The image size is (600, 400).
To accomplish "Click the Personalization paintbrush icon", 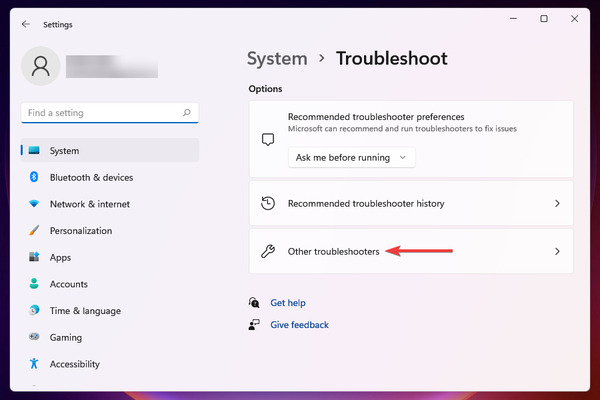I will point(34,230).
